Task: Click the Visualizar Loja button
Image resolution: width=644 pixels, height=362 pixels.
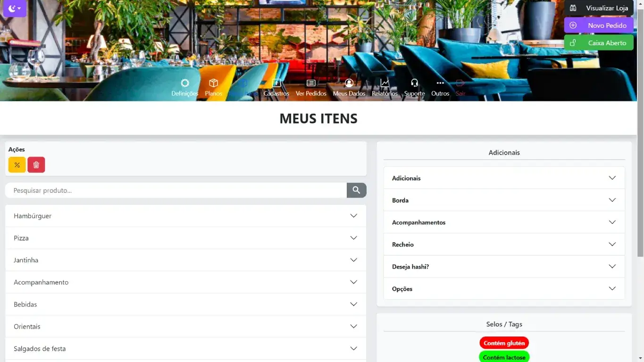Action: pyautogui.click(x=599, y=8)
